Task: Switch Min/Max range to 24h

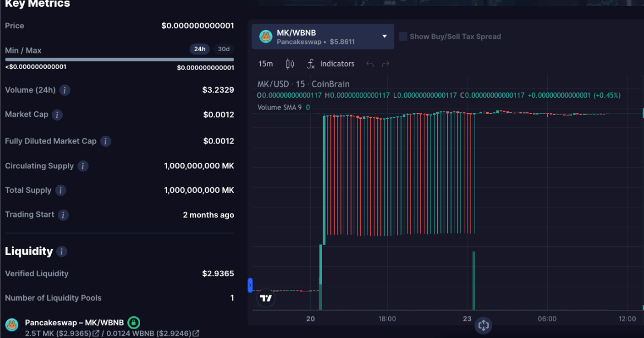Action: tap(199, 49)
